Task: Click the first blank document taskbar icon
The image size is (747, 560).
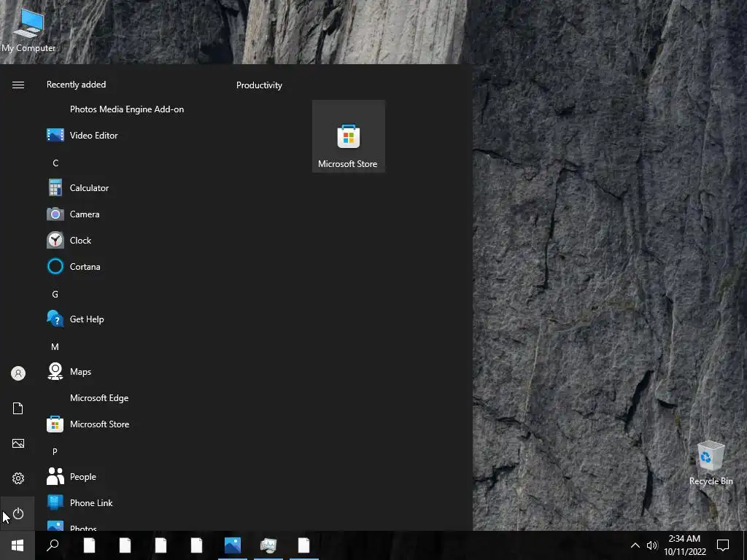Action: tap(90, 545)
